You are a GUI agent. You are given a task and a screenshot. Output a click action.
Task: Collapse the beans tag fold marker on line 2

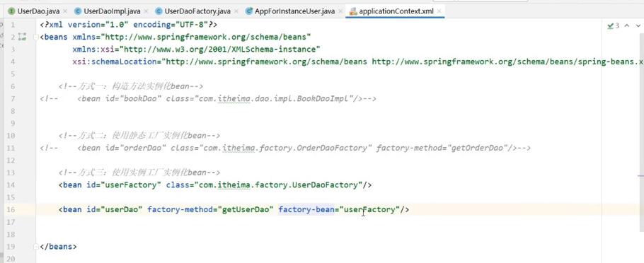[x=35, y=37]
